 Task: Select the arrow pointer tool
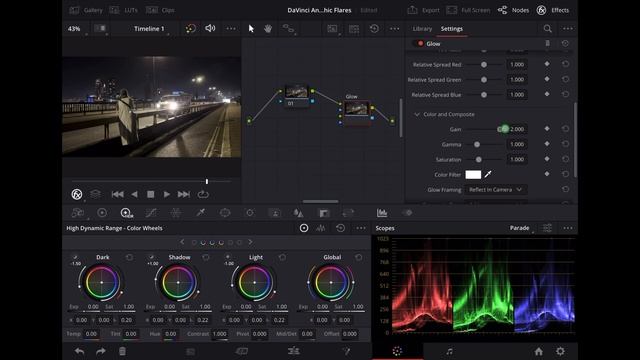251,29
